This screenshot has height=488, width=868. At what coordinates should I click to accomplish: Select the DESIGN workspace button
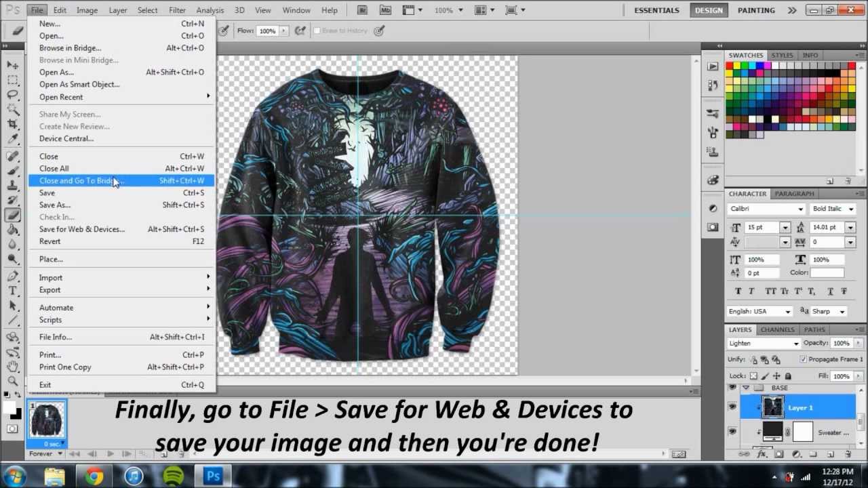coord(709,10)
